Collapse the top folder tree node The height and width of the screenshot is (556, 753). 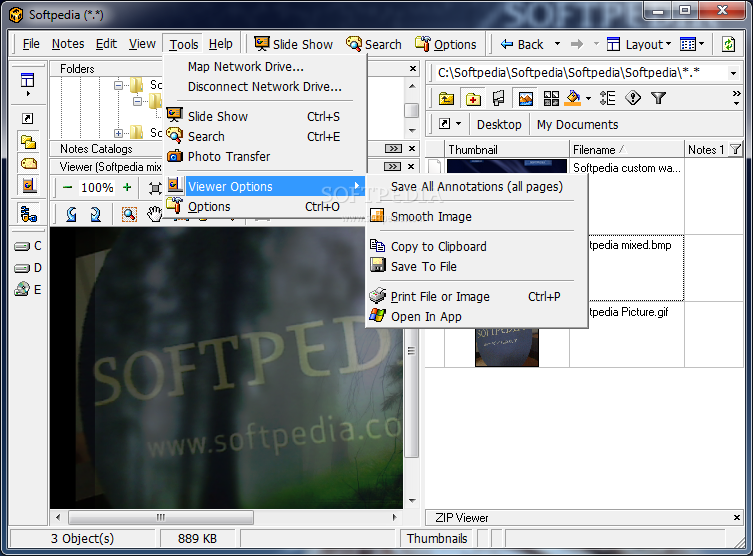[x=118, y=85]
